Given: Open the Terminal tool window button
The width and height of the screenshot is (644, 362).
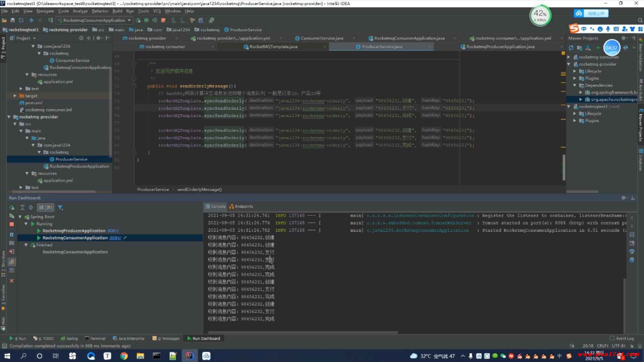Looking at the screenshot, I should pos(95,339).
